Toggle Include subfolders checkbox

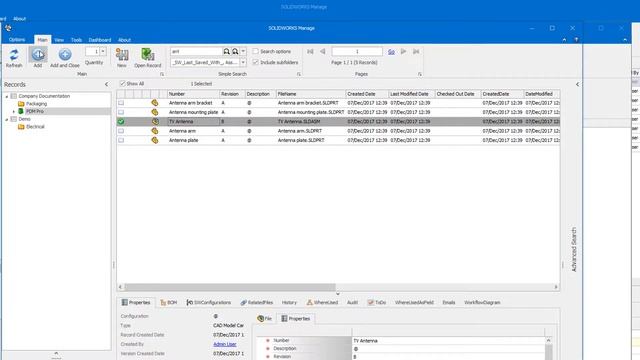tap(256, 62)
